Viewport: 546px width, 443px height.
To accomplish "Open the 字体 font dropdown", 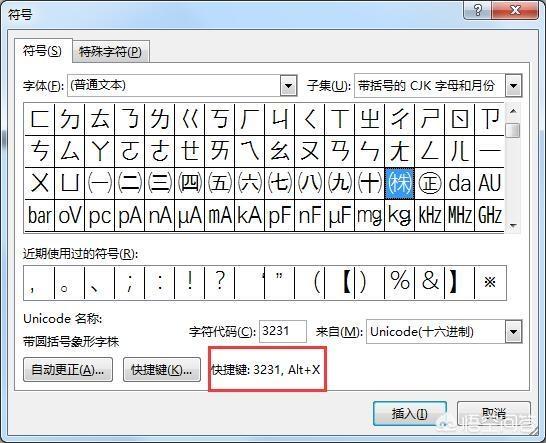I will (x=288, y=86).
